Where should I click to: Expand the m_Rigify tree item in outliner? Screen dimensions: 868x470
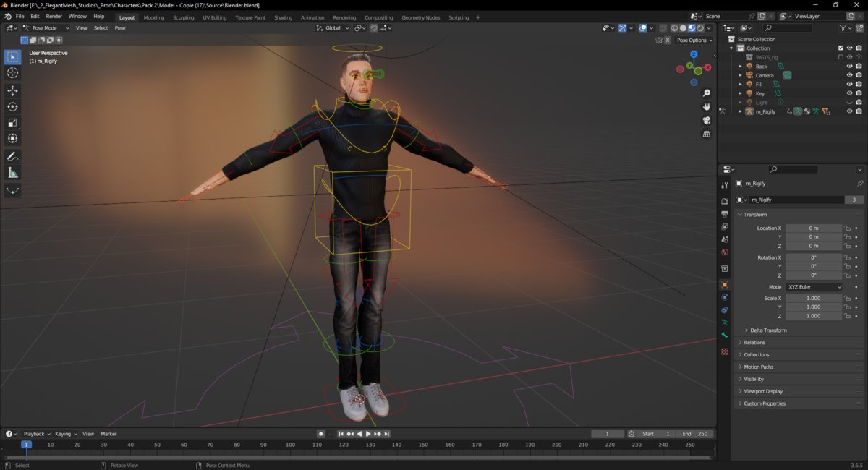pos(740,111)
